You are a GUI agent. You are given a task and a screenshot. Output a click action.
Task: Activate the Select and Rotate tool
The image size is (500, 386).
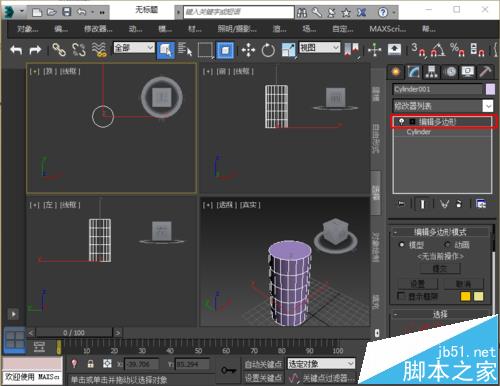point(268,50)
